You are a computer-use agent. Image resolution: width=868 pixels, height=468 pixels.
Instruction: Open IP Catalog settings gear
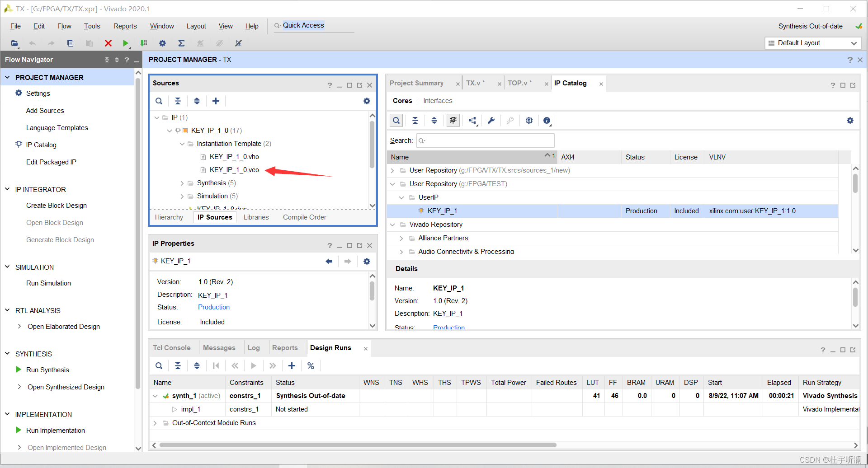pyautogui.click(x=850, y=121)
